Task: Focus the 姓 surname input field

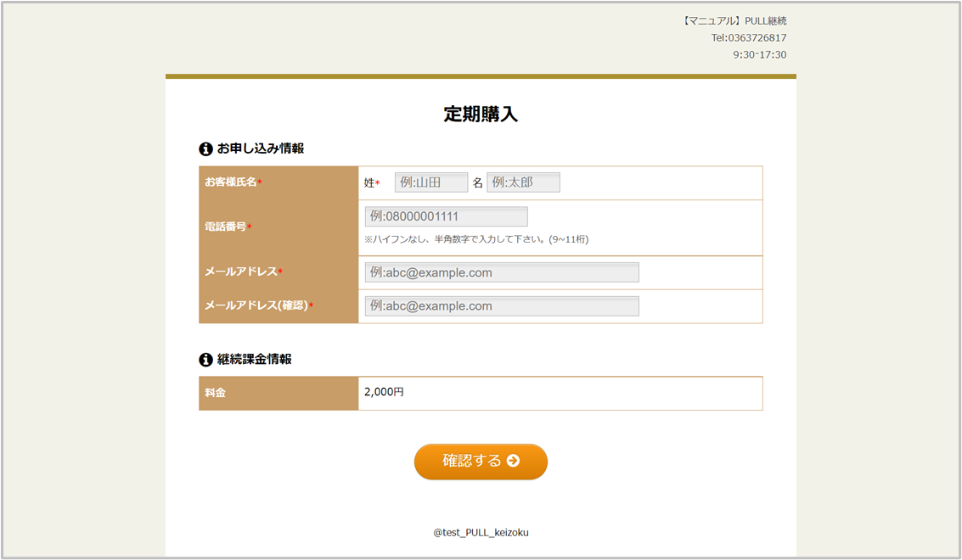Action: coord(431,182)
